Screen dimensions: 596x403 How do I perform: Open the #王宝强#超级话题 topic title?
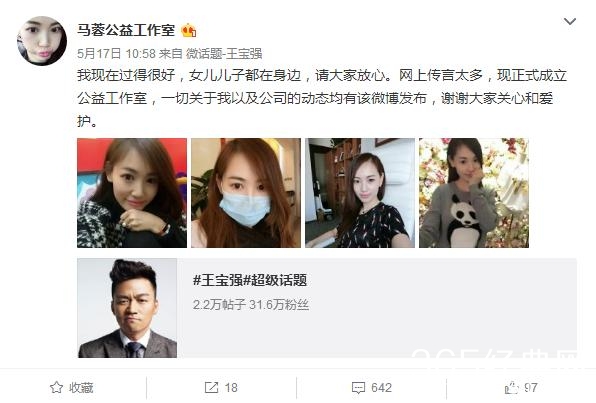point(250,281)
